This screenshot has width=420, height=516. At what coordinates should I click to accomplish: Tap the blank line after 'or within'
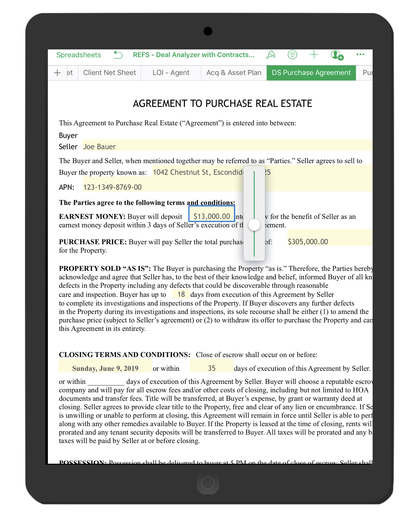[106, 382]
